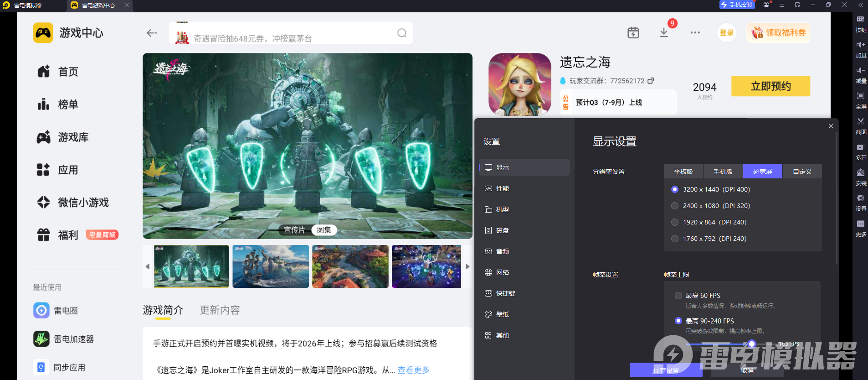Open the 机型 settings section
This screenshot has height=380, width=868.
point(524,209)
